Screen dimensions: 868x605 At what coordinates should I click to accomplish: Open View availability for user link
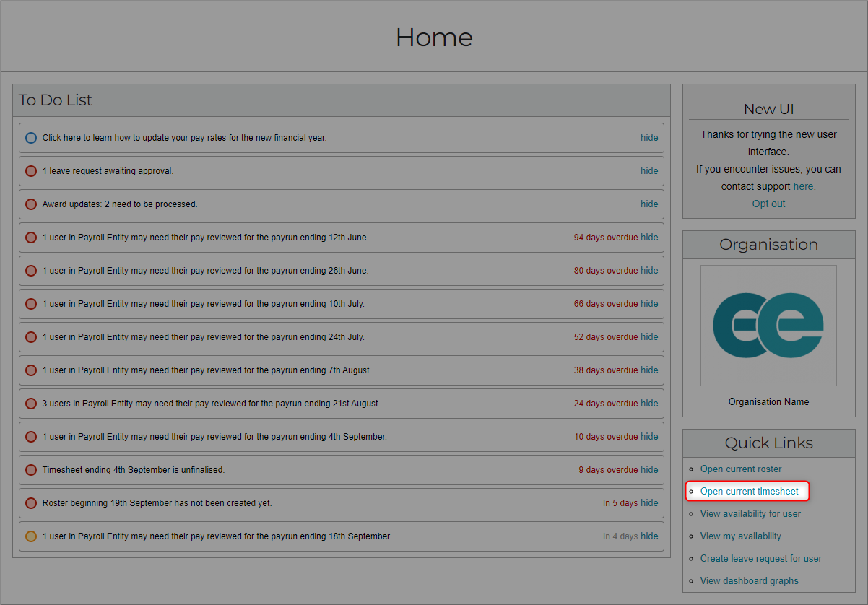pos(750,513)
